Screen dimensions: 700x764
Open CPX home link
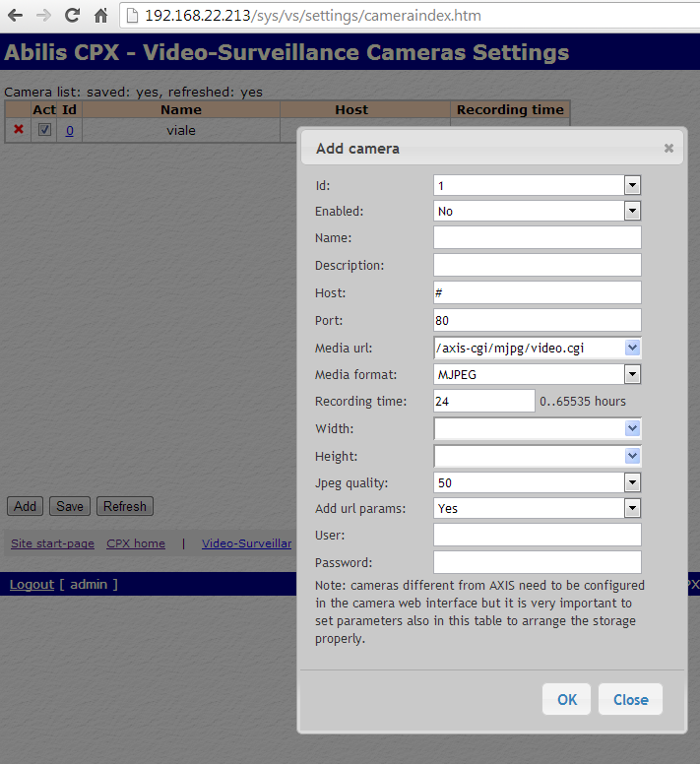136,543
